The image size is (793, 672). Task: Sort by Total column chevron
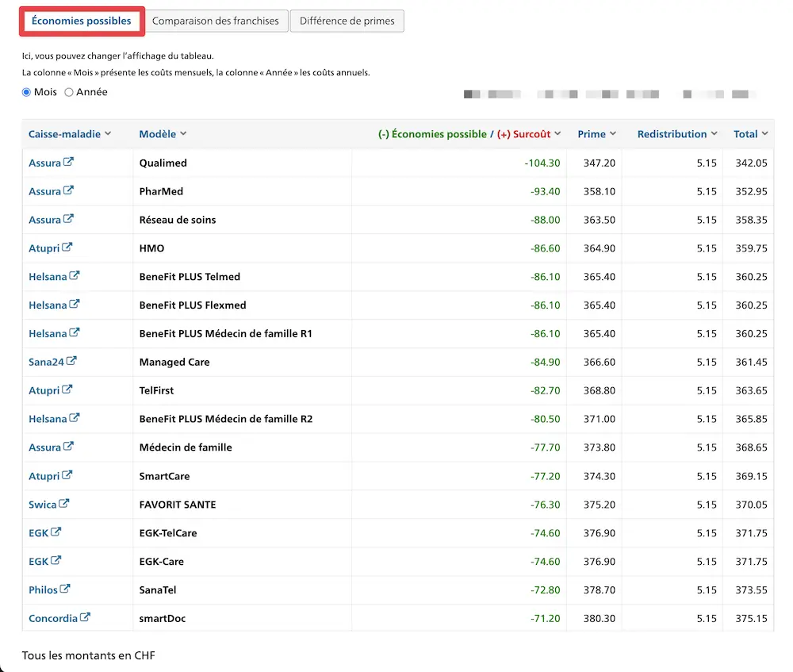click(x=764, y=133)
